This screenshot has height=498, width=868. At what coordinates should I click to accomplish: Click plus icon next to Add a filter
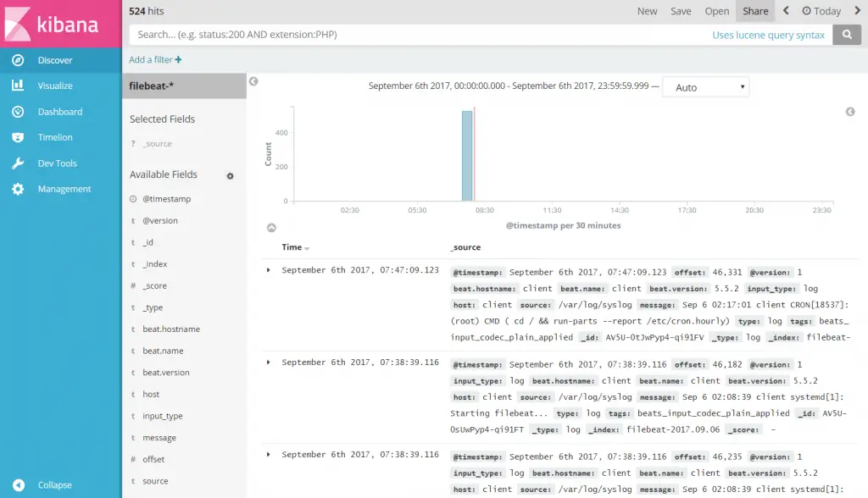(x=178, y=60)
